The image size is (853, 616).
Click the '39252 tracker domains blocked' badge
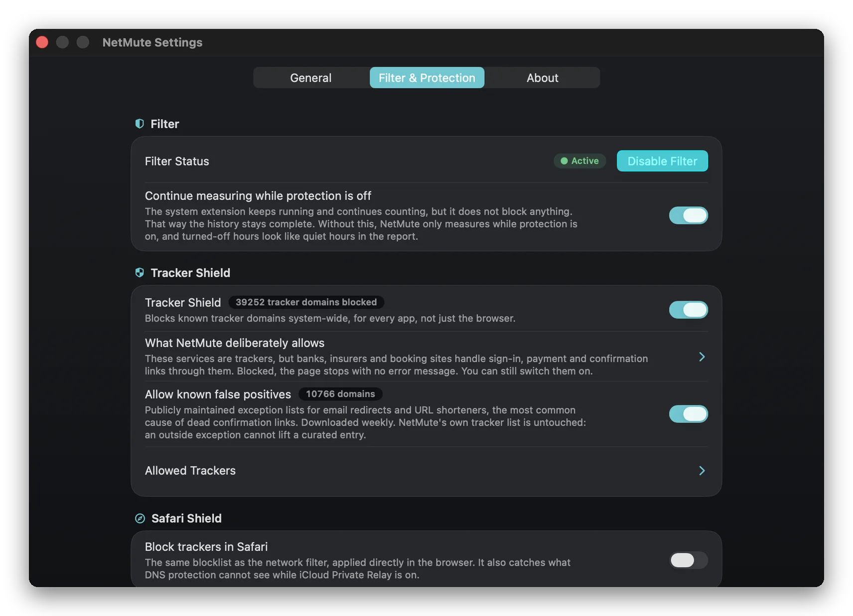[306, 302]
